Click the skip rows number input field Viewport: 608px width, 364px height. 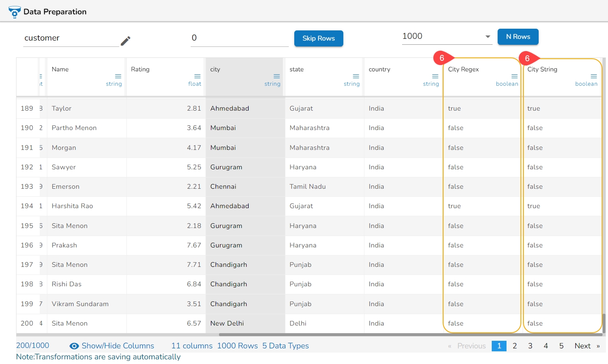pos(239,38)
